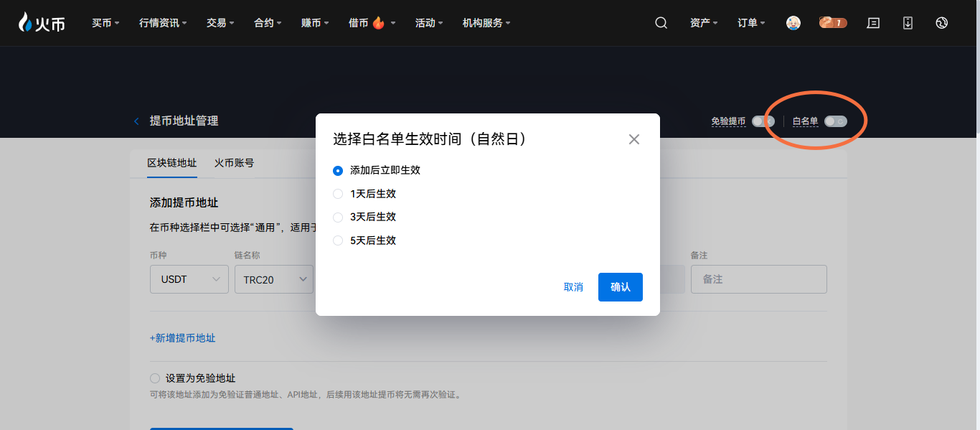The width and height of the screenshot is (980, 430).
Task: Select the 1天后生效 radio option
Action: (x=338, y=194)
